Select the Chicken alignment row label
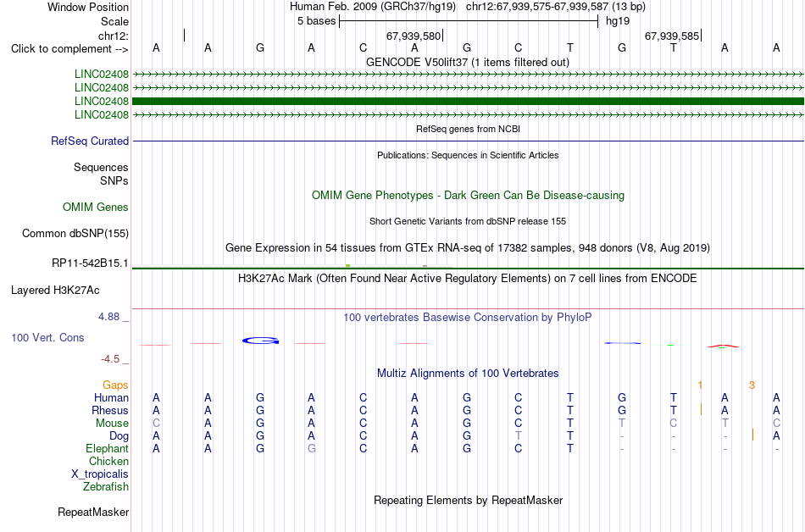The image size is (805, 532). [x=108, y=461]
